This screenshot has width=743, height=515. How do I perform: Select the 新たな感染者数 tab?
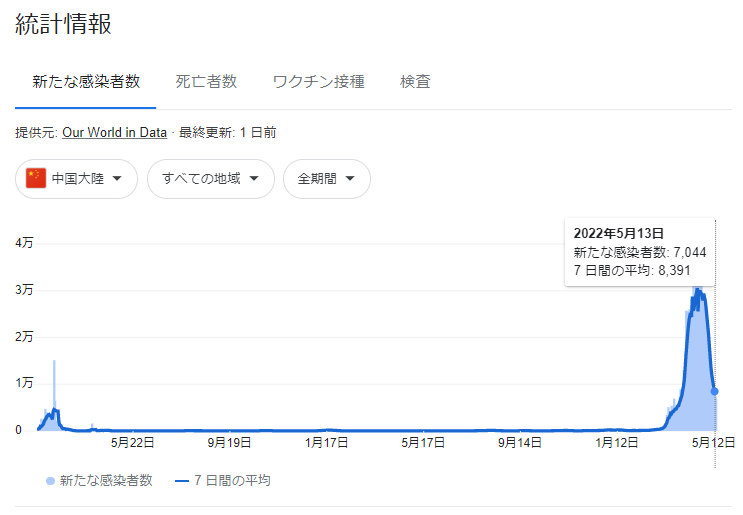(x=86, y=82)
